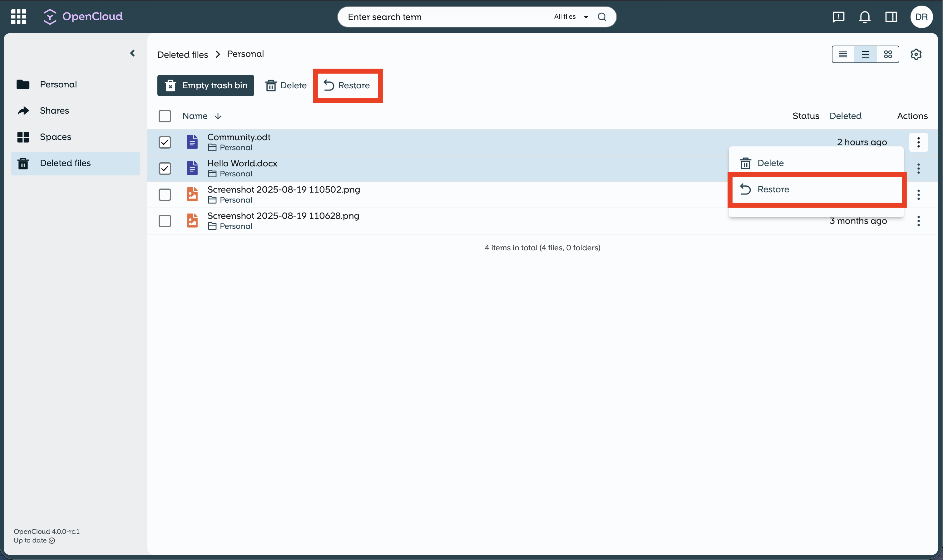Click the Empty trash bin button
Image resolution: width=943 pixels, height=560 pixels.
[205, 85]
